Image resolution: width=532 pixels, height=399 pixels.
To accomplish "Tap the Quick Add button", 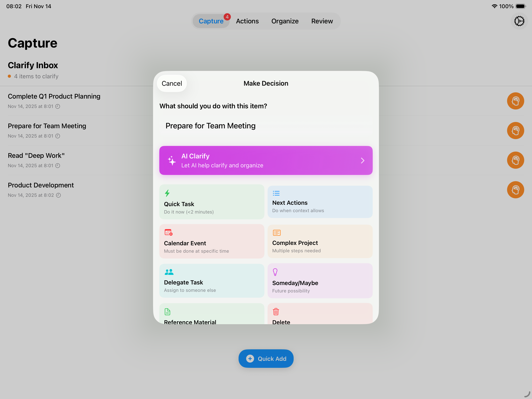I will click(266, 358).
